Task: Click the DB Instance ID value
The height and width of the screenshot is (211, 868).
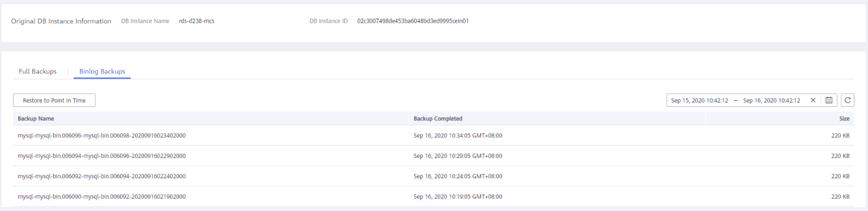Action: pyautogui.click(x=413, y=21)
